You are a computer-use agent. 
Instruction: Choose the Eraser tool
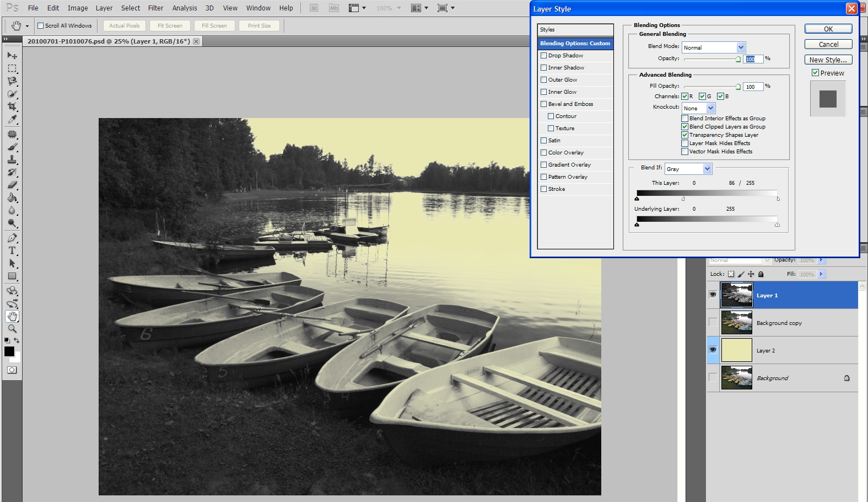point(12,185)
